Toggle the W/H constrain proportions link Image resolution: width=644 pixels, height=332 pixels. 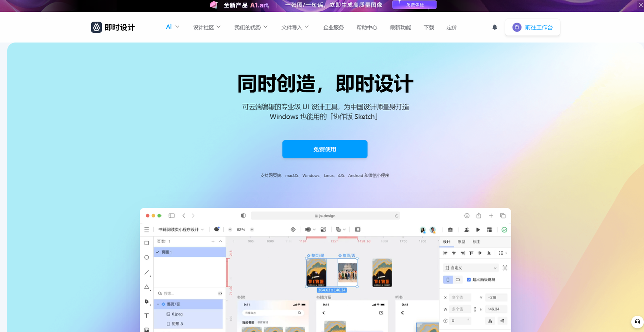point(475,309)
